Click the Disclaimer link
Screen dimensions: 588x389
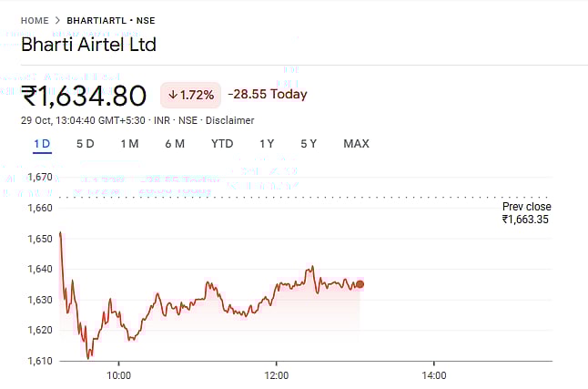(x=229, y=120)
